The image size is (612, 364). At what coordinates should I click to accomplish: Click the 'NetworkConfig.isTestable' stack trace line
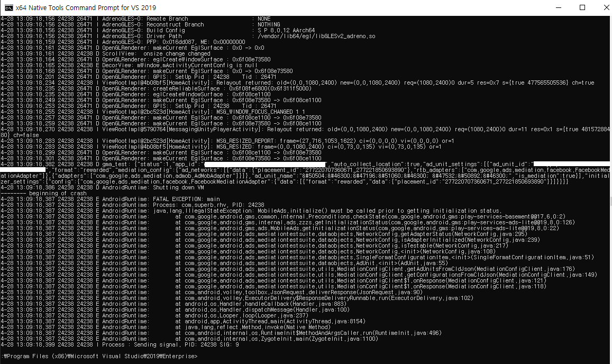254,245
